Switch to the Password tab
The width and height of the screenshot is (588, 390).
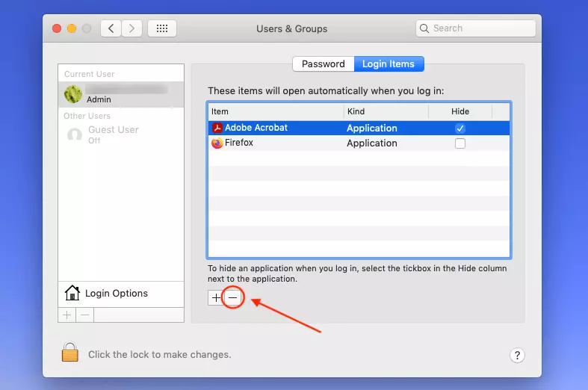(x=323, y=64)
